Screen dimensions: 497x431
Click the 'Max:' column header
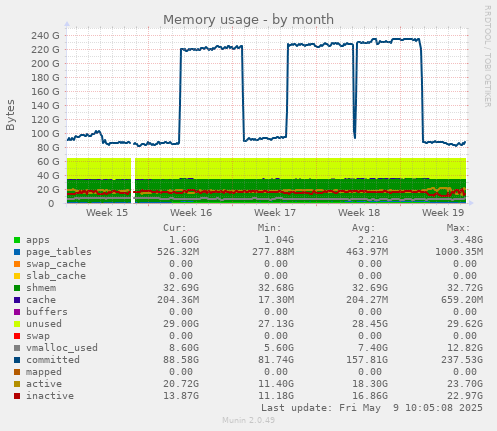coord(459,228)
